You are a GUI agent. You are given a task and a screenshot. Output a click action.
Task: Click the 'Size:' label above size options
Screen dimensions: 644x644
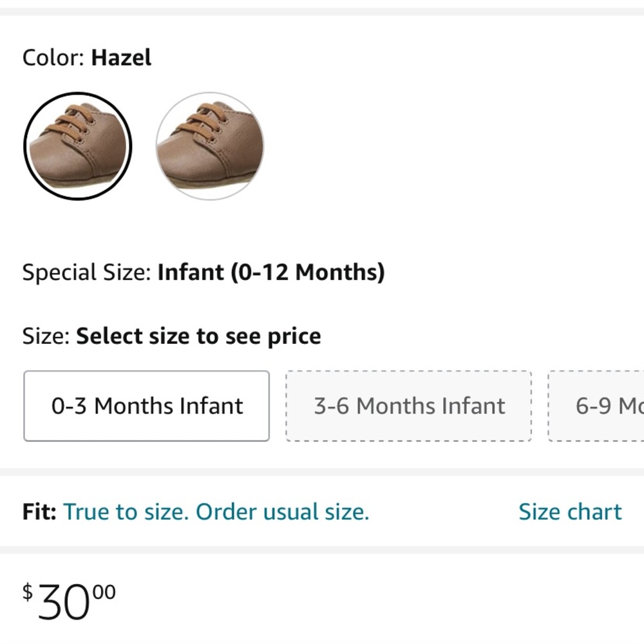(46, 336)
